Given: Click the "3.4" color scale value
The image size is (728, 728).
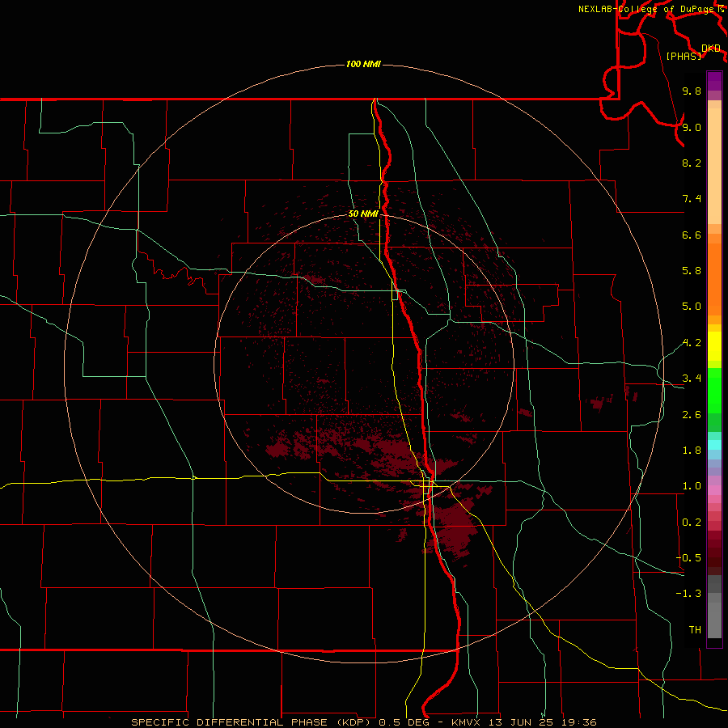Looking at the screenshot, I should point(692,379).
